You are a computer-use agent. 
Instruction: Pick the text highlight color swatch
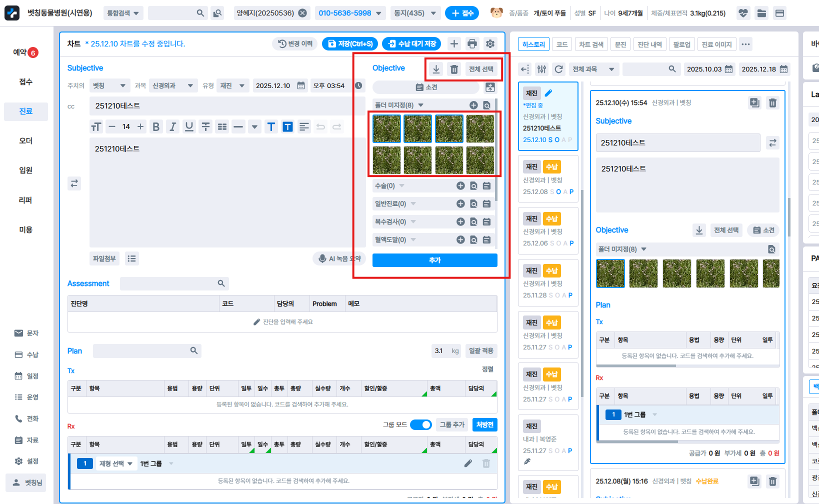(287, 126)
